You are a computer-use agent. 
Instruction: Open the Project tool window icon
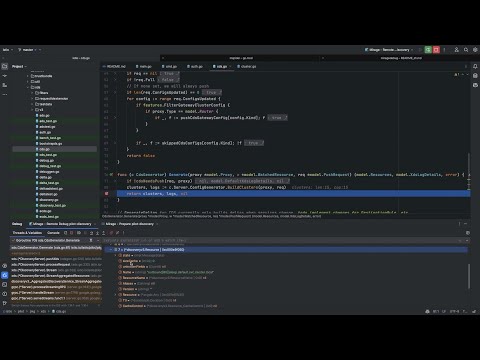[5, 66]
